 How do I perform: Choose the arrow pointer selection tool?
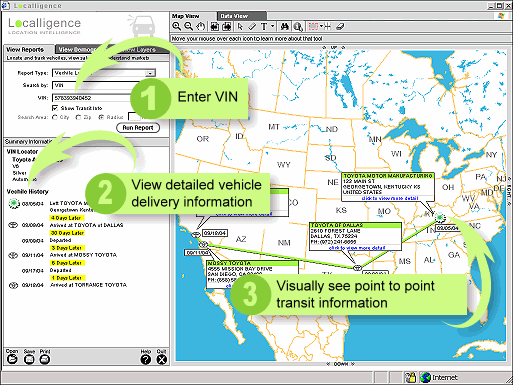click(x=240, y=26)
